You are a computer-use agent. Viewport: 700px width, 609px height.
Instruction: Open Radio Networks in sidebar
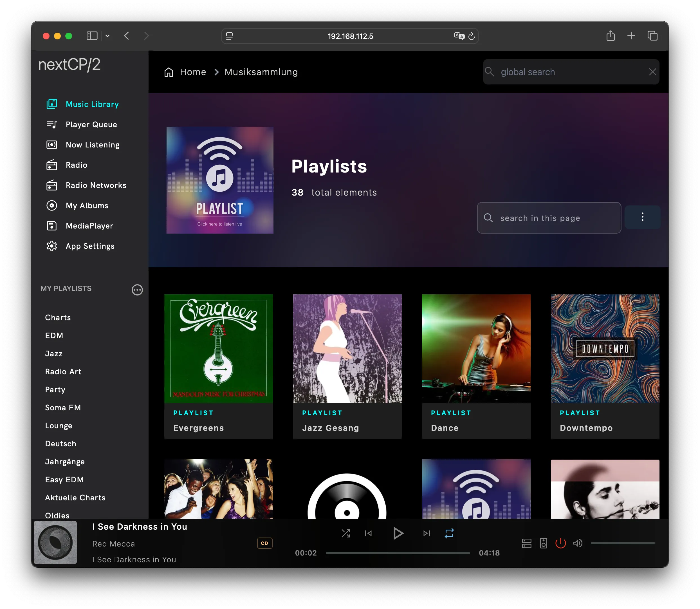pyautogui.click(x=96, y=185)
